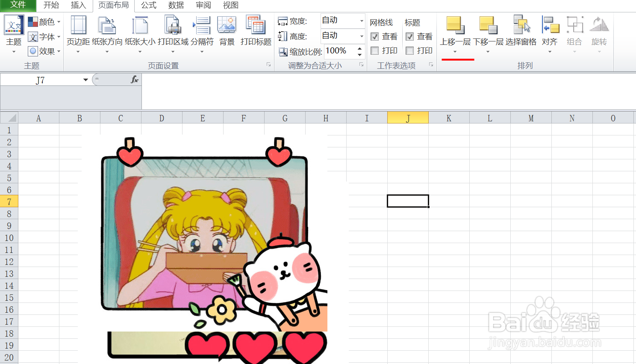Expand the 下移一层 dropdown arrow
Image resolution: width=636 pixels, height=364 pixels.
pos(488,52)
